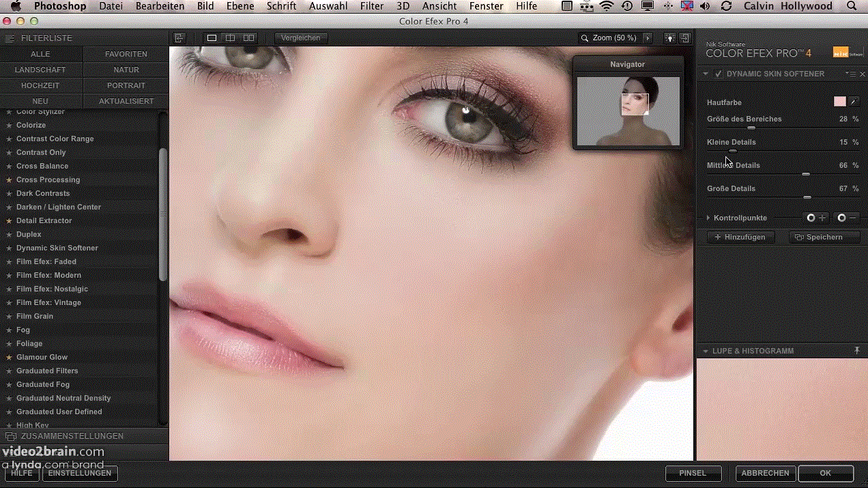Click the zoom magnifier icon
The height and width of the screenshot is (488, 868).
(x=585, y=38)
